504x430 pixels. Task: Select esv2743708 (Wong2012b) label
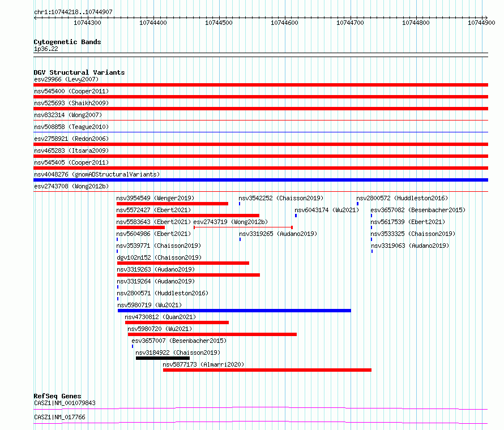pos(71,186)
